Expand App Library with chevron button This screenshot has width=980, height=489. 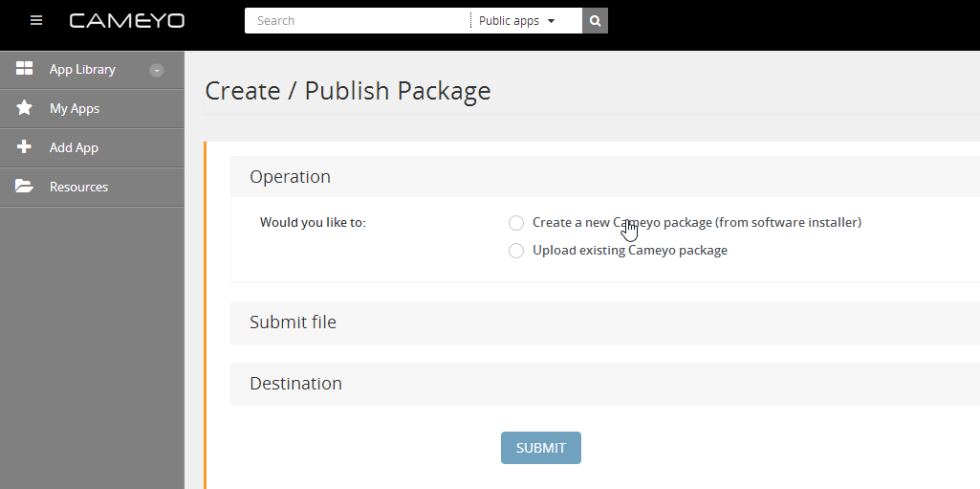click(x=157, y=70)
